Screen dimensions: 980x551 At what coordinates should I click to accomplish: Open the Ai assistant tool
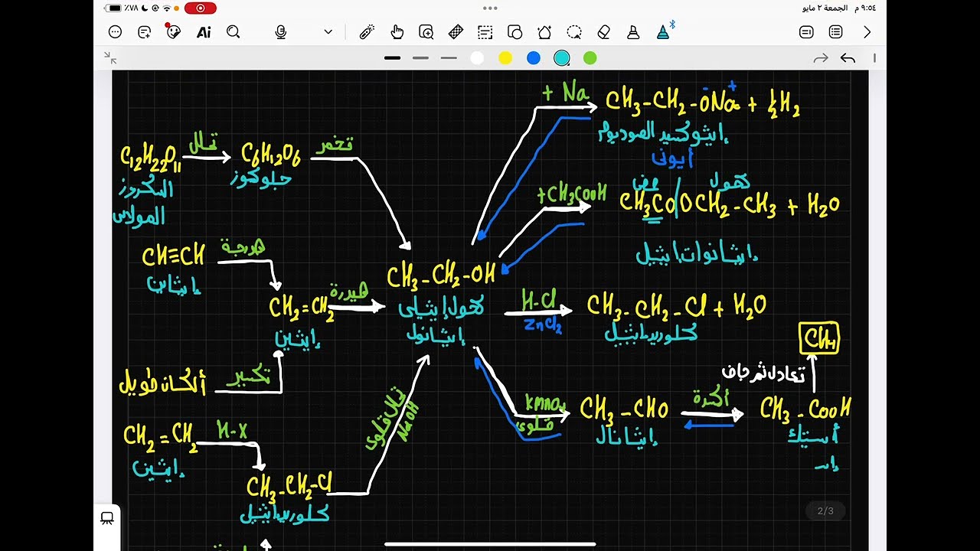pyautogui.click(x=204, y=32)
